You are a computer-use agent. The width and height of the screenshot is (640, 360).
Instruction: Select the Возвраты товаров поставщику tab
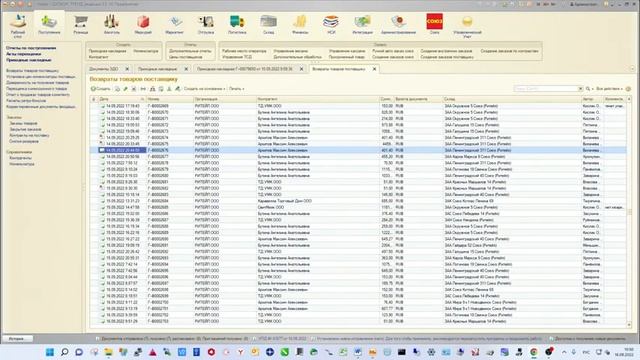[x=339, y=69]
